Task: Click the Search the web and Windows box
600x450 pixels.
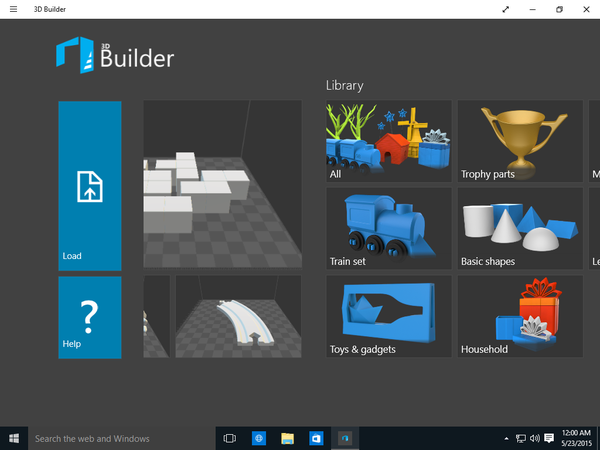Action: click(122, 438)
